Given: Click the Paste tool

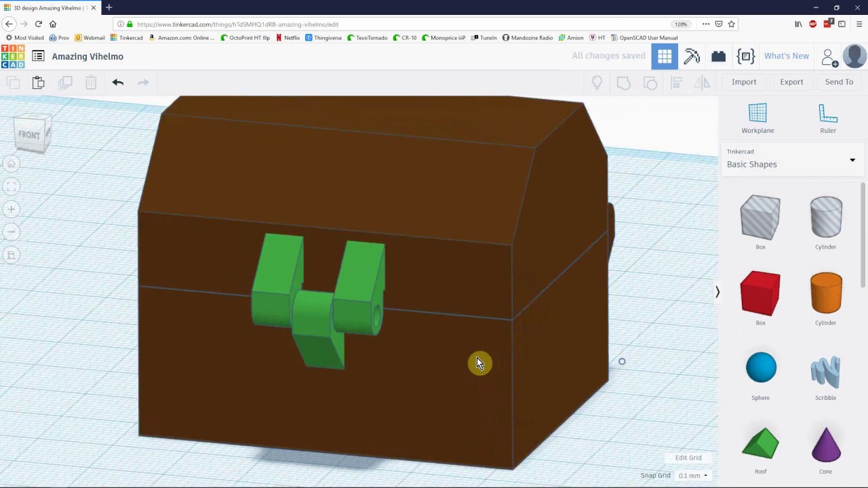Looking at the screenshot, I should pyautogui.click(x=38, y=83).
